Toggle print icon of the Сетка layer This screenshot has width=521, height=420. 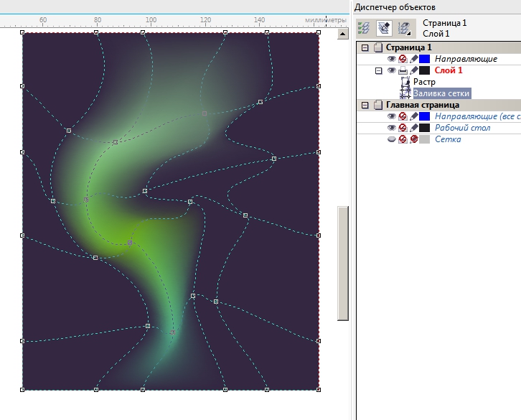403,139
